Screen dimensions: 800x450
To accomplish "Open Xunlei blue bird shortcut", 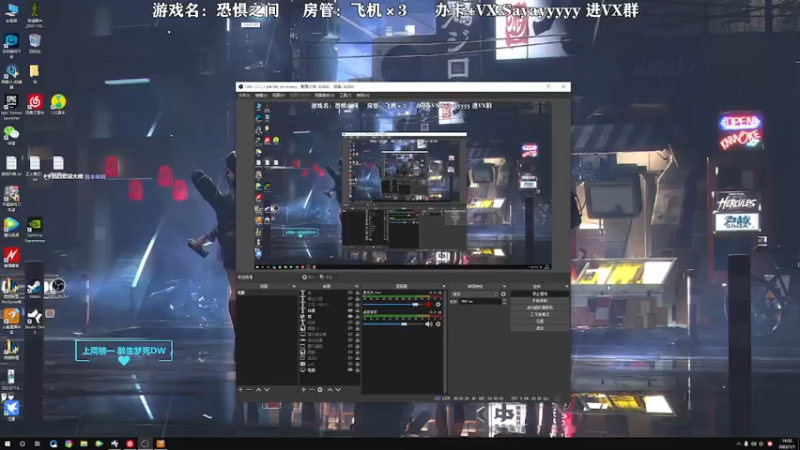I will [x=11, y=410].
